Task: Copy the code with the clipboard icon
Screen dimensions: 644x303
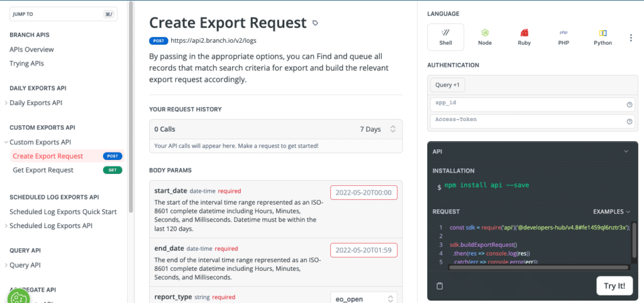Action: [439, 286]
